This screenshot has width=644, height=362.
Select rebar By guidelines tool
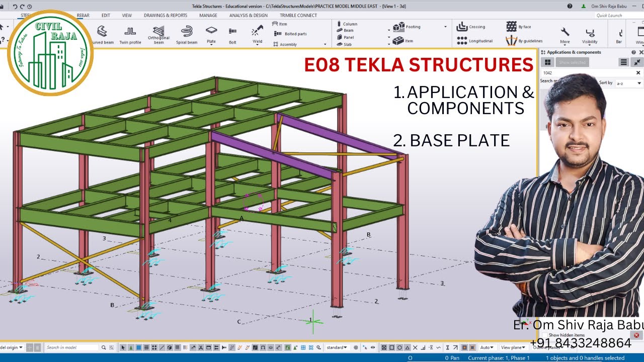(x=524, y=41)
